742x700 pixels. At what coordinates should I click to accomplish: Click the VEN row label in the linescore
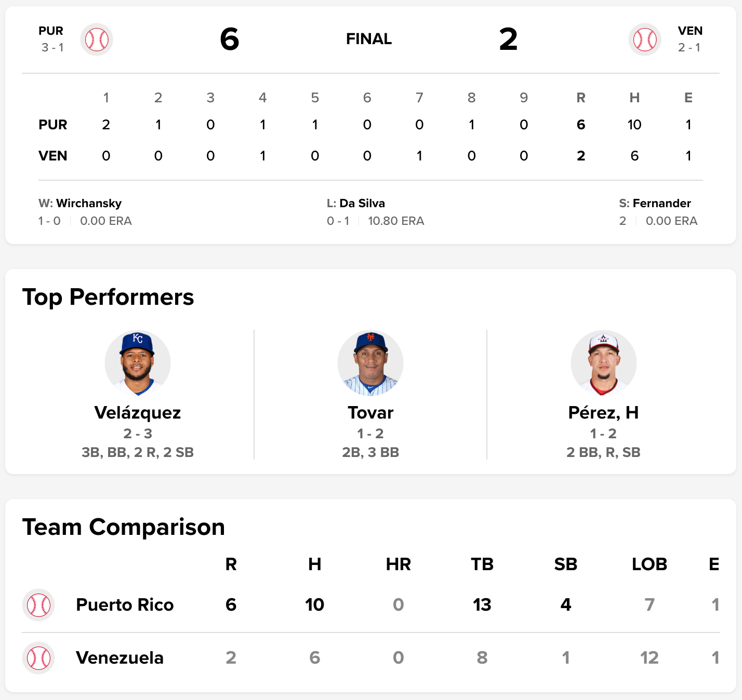click(x=53, y=156)
